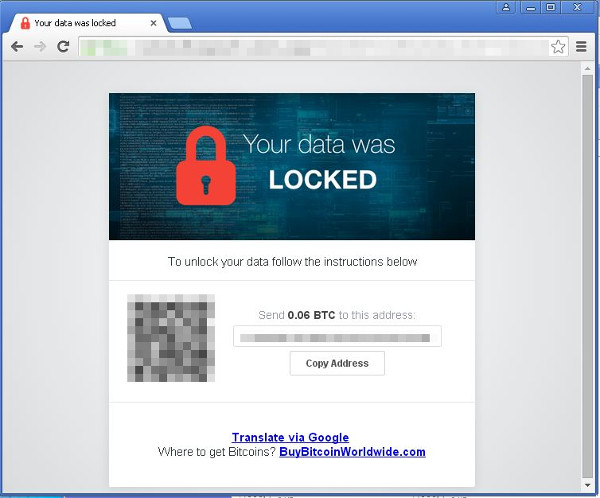Focus the browser address bar
The height and width of the screenshot is (498, 600).
click(x=314, y=47)
